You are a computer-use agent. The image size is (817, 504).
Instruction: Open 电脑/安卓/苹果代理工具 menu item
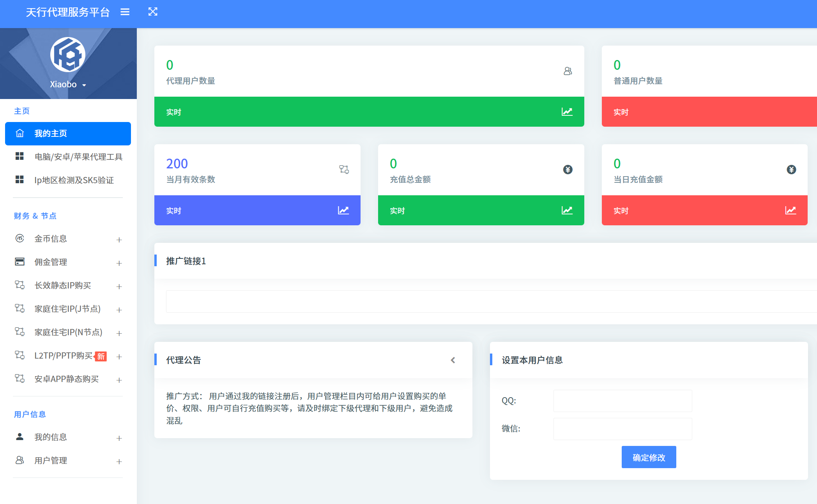pyautogui.click(x=78, y=157)
